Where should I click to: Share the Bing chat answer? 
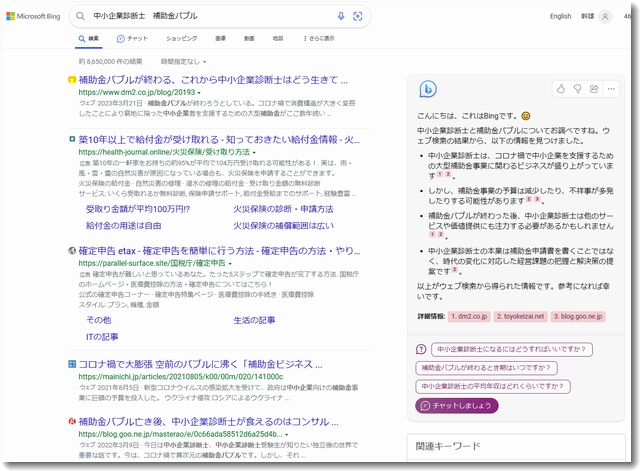tap(594, 89)
